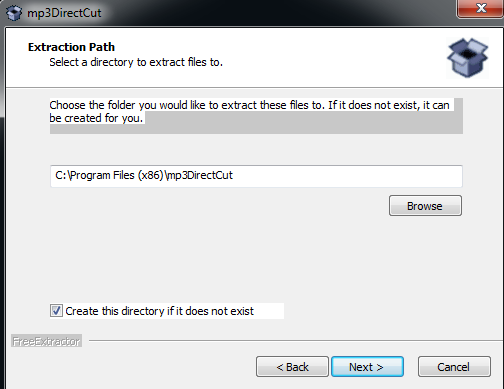Cancel the extraction wizard

454,367
